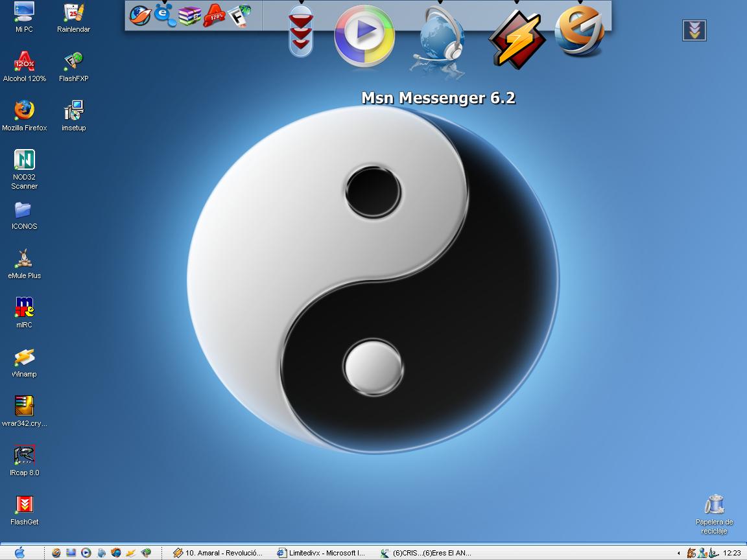Launch eMule Plus from the desktop
This screenshot has width=747, height=560.
point(24,264)
